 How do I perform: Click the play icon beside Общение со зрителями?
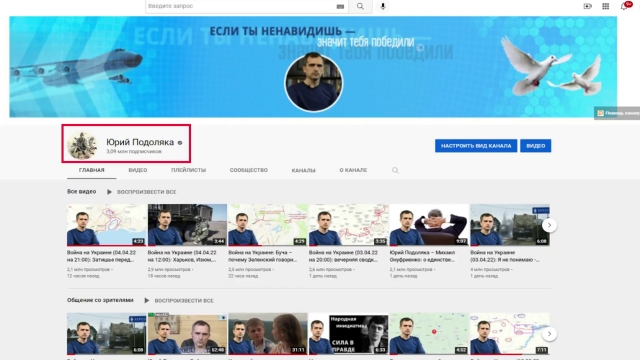(x=147, y=300)
